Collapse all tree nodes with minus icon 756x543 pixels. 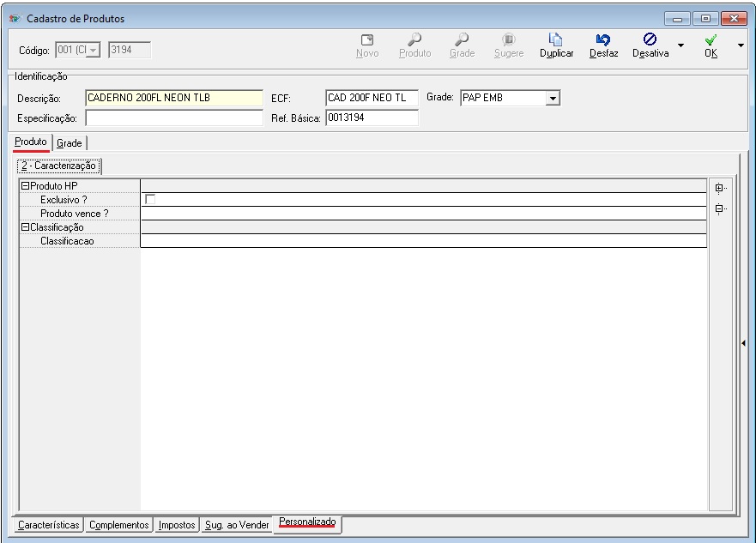click(720, 208)
